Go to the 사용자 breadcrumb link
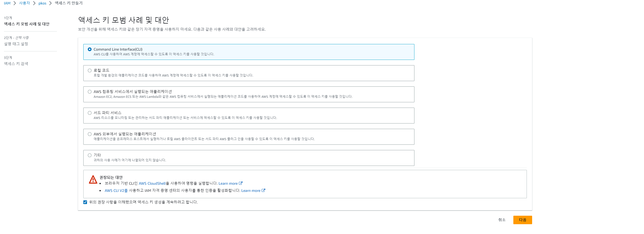This screenshot has width=644, height=234. pyautogui.click(x=25, y=3)
